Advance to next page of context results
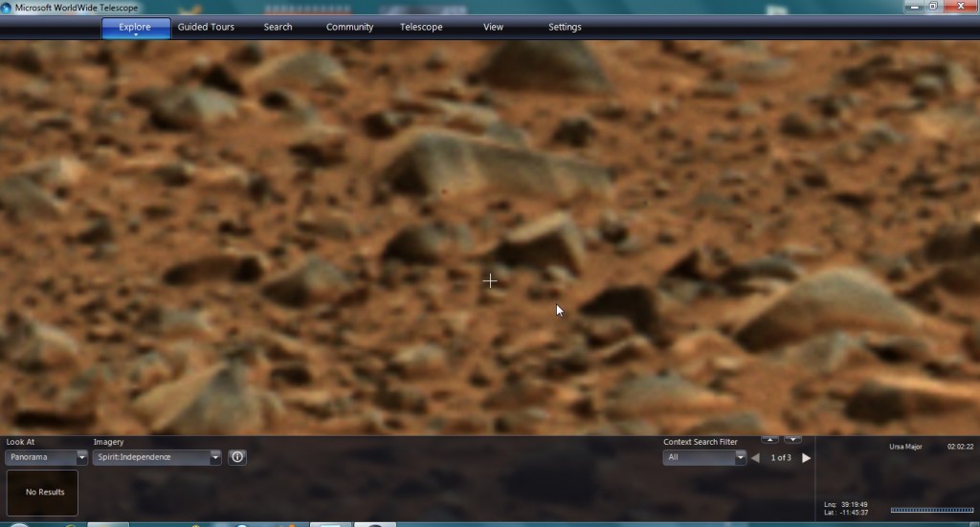The height and width of the screenshot is (527, 980). [x=806, y=458]
